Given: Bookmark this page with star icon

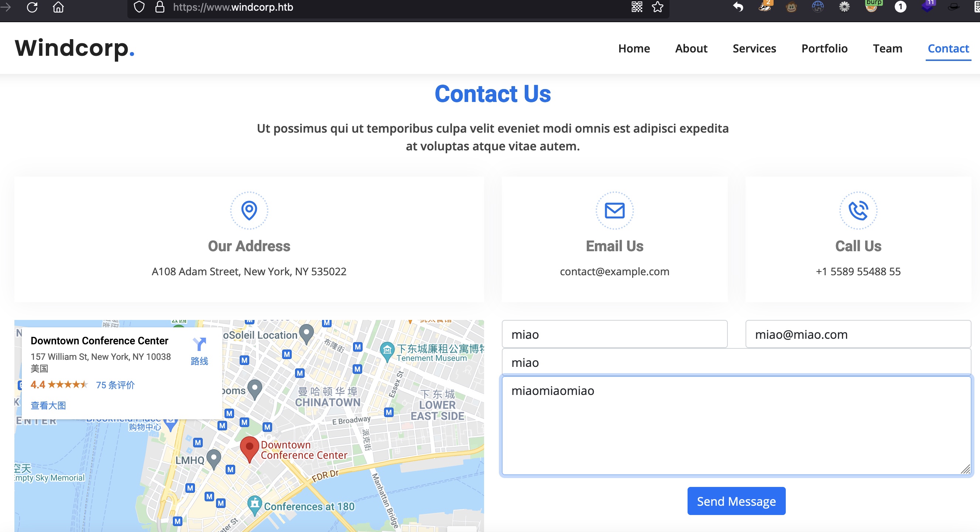Looking at the screenshot, I should [x=657, y=7].
